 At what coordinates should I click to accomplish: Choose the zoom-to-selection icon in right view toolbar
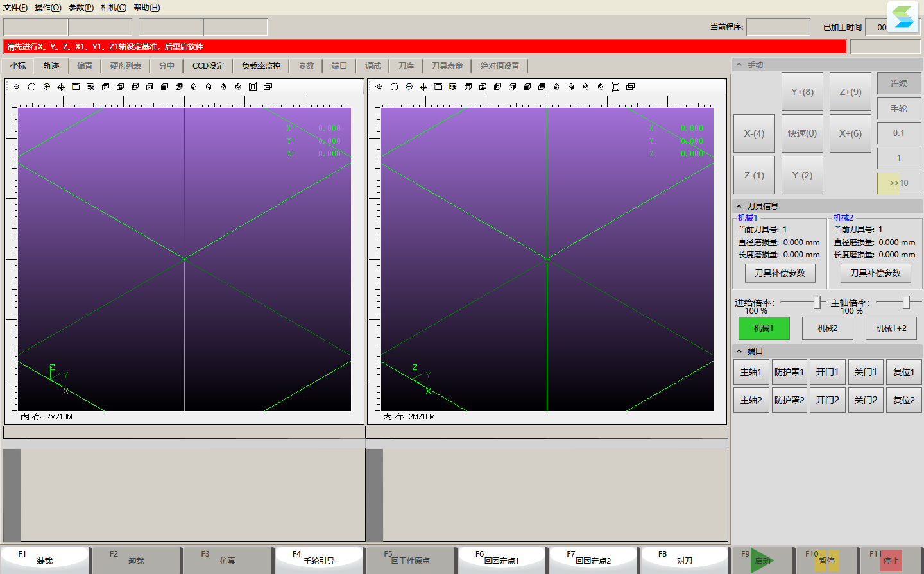453,87
